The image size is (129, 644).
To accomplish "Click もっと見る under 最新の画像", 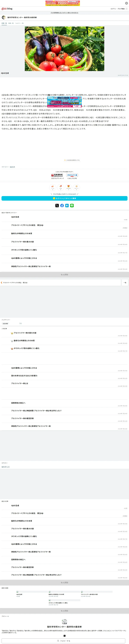I will 64,611.
